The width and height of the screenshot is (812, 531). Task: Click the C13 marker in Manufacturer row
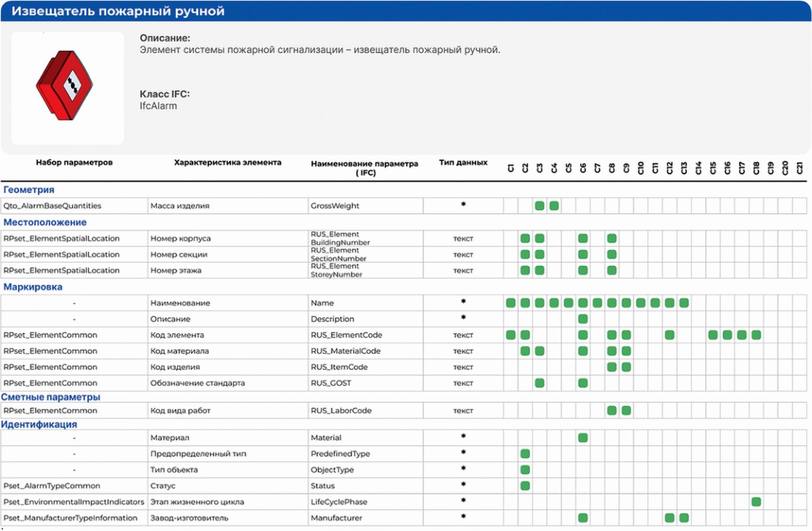click(x=684, y=518)
